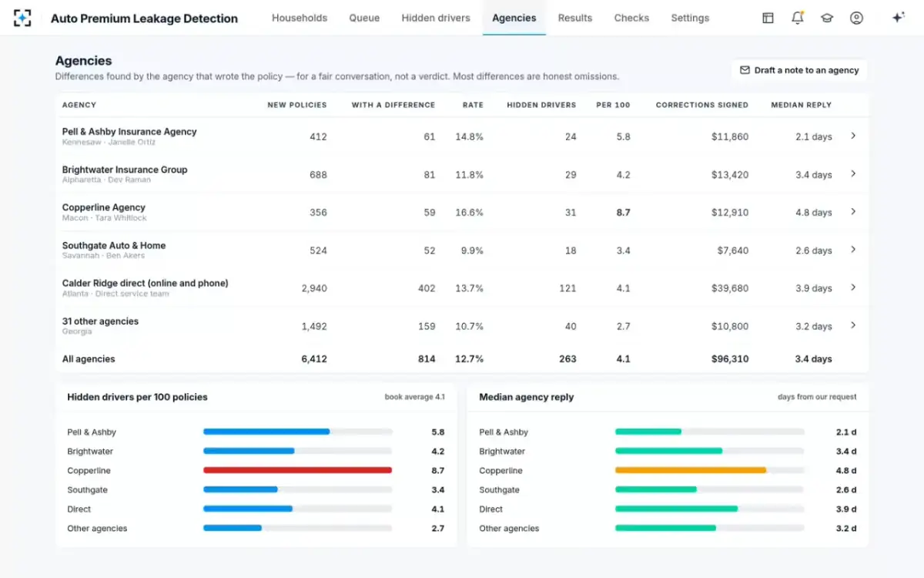Switch to the Checks tab
924x578 pixels.
631,18
